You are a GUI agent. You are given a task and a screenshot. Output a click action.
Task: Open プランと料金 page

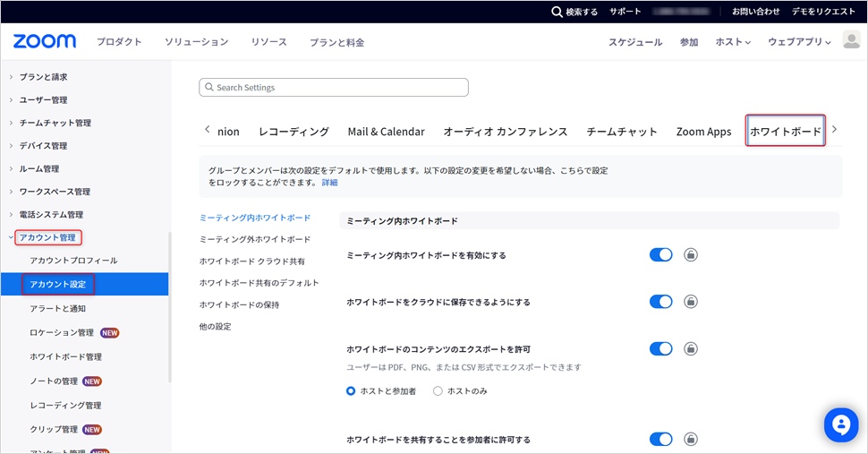click(x=336, y=42)
